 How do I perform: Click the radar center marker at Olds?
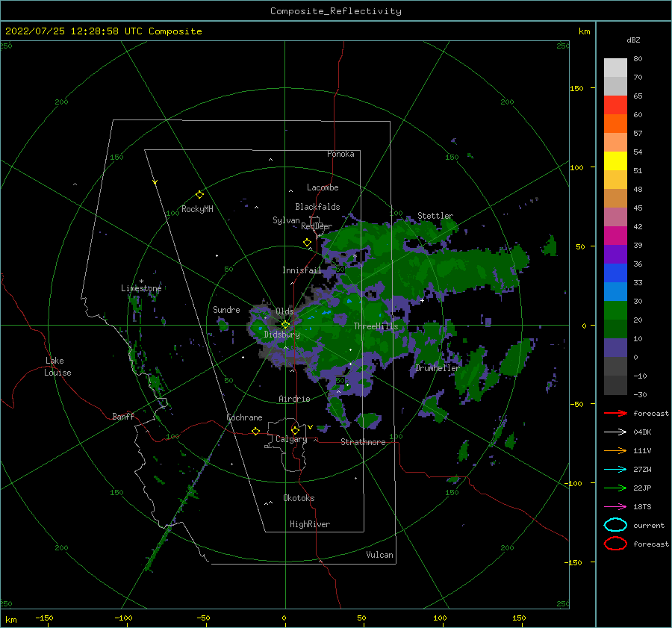pos(285,325)
